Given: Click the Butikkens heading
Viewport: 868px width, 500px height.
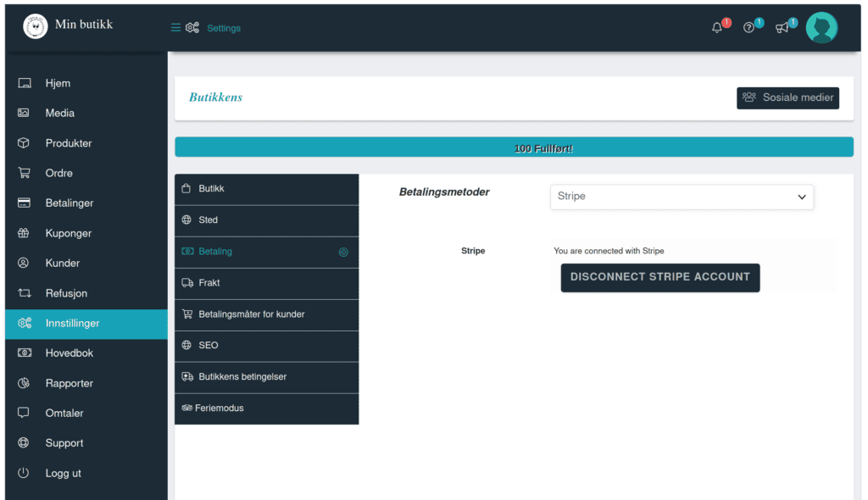Looking at the screenshot, I should [216, 97].
